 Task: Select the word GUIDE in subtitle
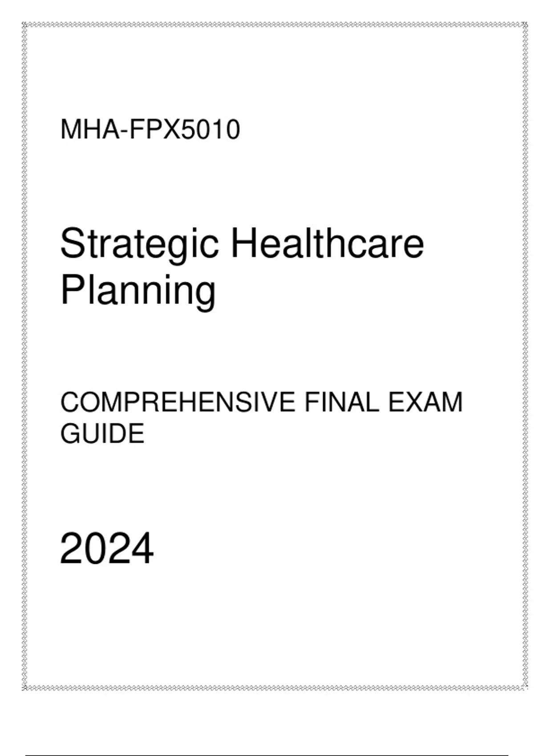tap(102, 434)
